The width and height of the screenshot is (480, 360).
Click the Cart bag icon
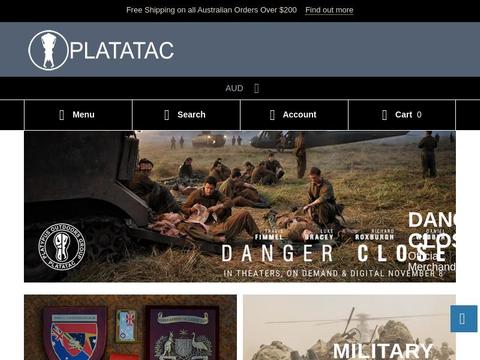coord(384,115)
